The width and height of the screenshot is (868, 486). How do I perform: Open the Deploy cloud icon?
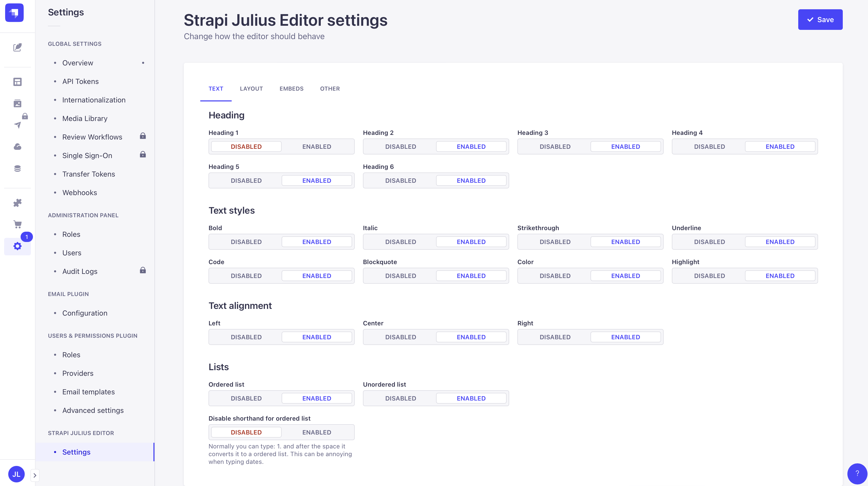[x=18, y=147]
